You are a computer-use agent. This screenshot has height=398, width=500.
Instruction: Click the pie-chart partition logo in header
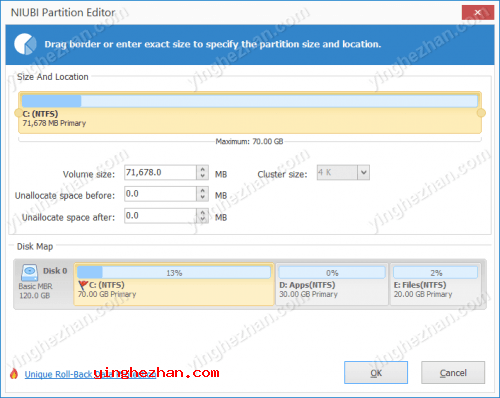(25, 44)
